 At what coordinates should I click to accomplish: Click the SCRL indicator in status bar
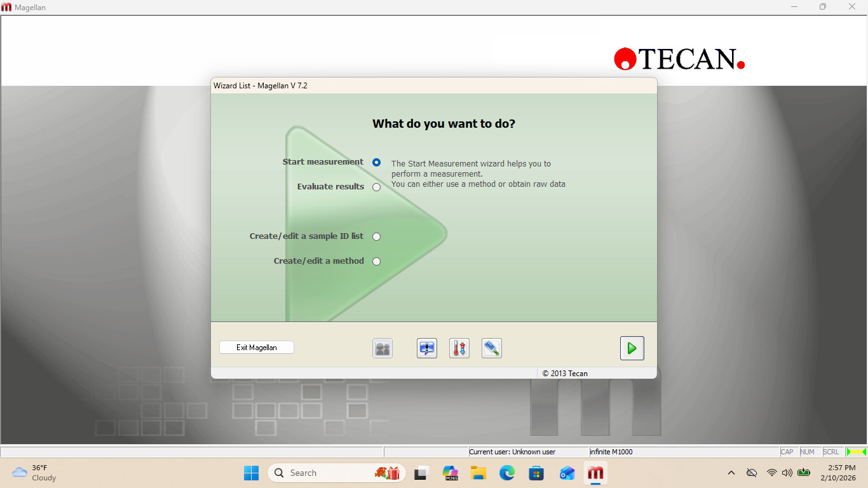[831, 452]
